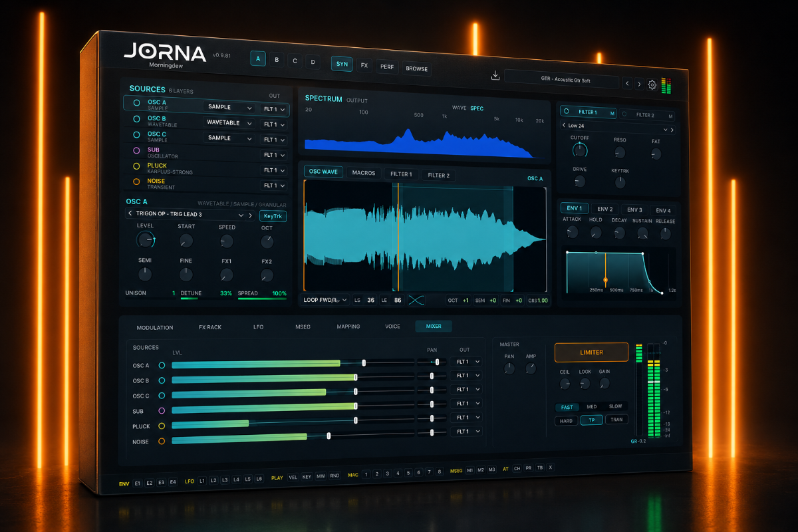Image resolution: width=798 pixels, height=532 pixels.
Task: Open OSC C SAMPLE type dropdown
Action: (x=229, y=138)
